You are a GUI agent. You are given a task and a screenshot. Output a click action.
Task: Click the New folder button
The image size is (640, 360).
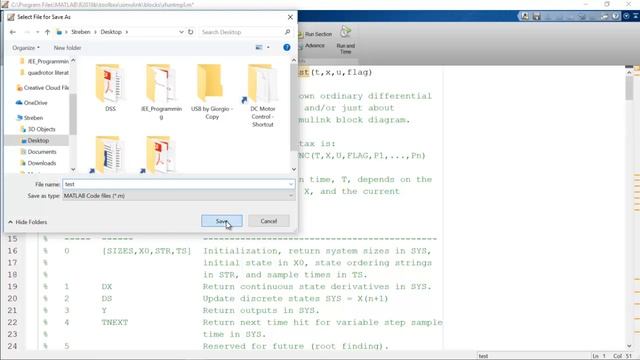click(x=67, y=48)
